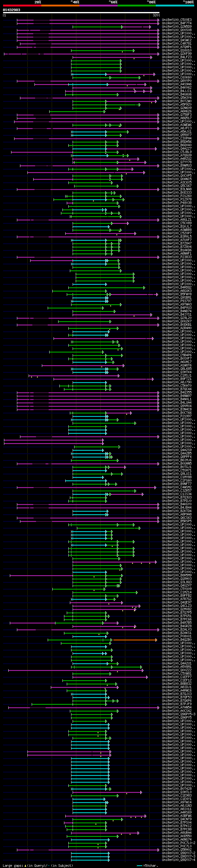Select the UniRef100_P12978 label
197x868 pixels.
point(177,199)
